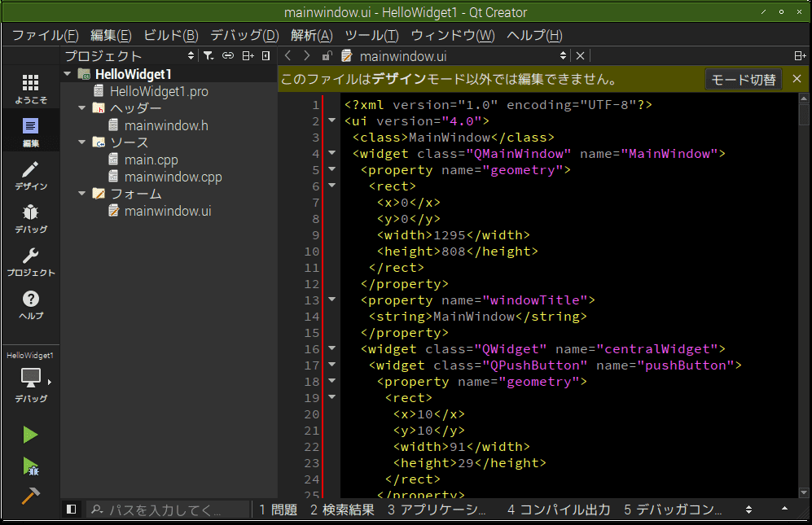
Task: Open the Projects (プロジェクト) wrench mode
Action: click(31, 261)
